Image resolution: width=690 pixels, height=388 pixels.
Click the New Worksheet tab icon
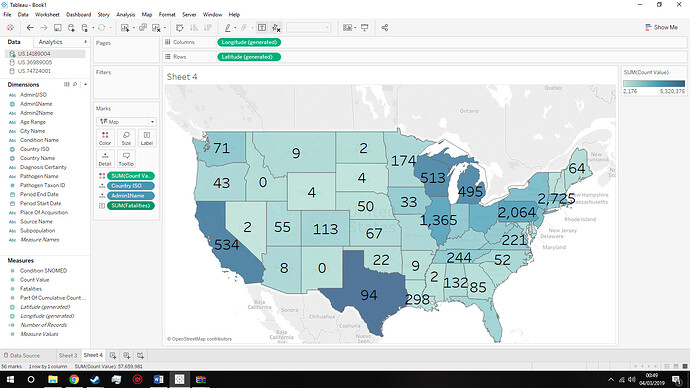(x=113, y=355)
